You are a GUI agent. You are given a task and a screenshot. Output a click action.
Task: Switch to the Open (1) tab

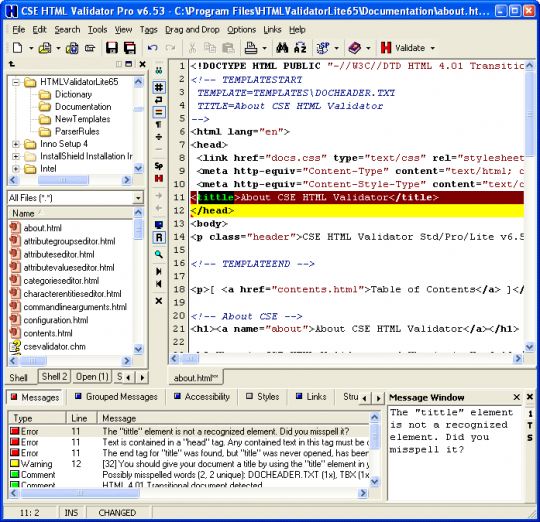[x=92, y=377]
